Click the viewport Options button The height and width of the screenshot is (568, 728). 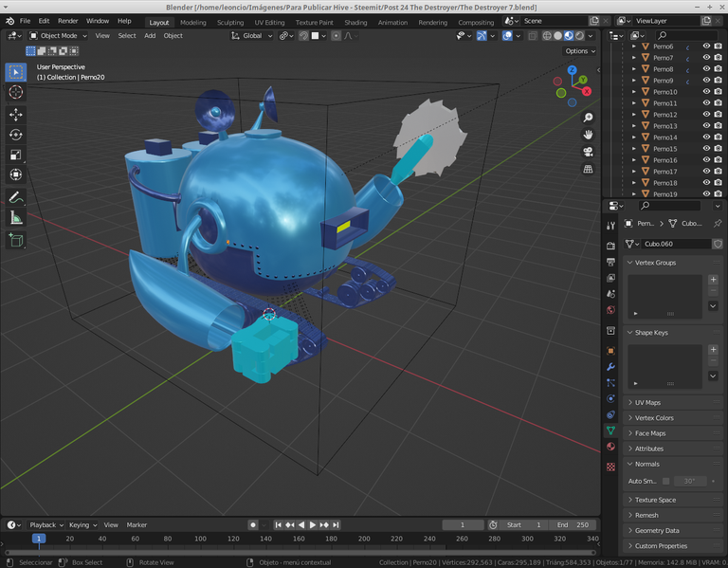coord(579,51)
